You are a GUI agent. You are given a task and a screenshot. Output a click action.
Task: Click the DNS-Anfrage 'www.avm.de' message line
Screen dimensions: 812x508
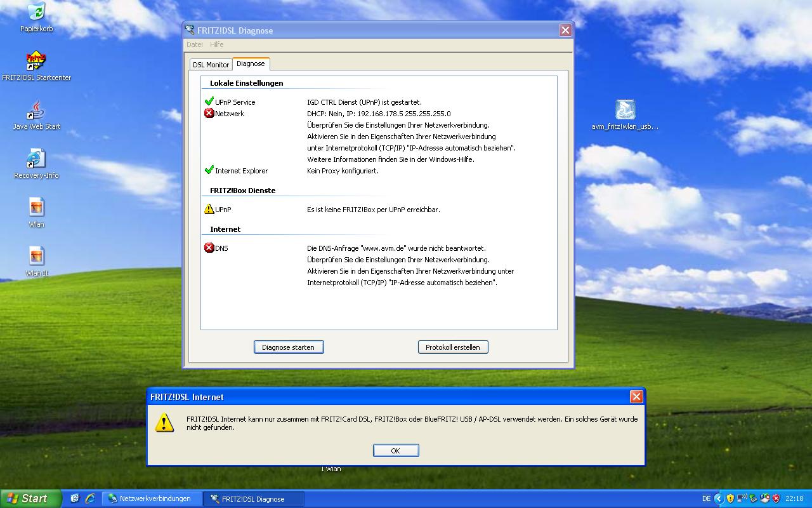point(396,248)
